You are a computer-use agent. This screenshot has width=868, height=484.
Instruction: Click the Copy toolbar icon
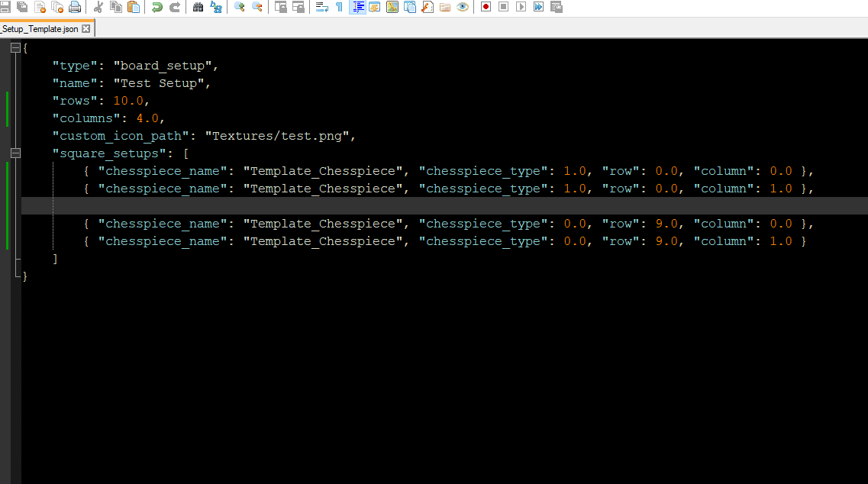(116, 7)
